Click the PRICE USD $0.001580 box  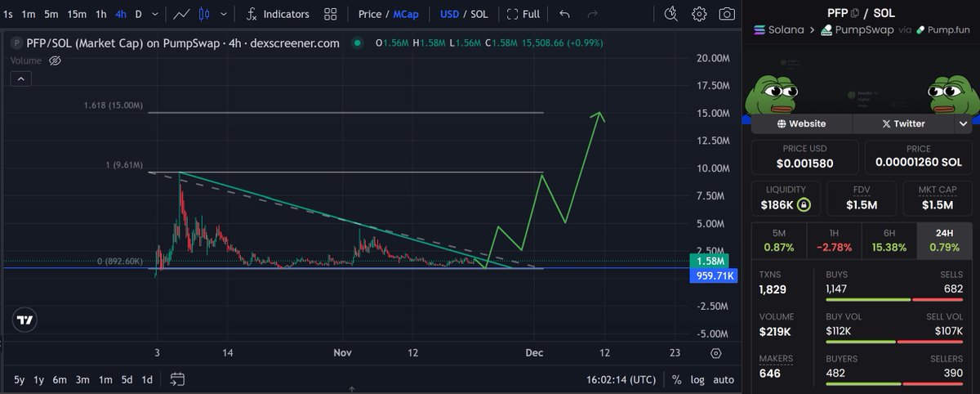pos(804,156)
